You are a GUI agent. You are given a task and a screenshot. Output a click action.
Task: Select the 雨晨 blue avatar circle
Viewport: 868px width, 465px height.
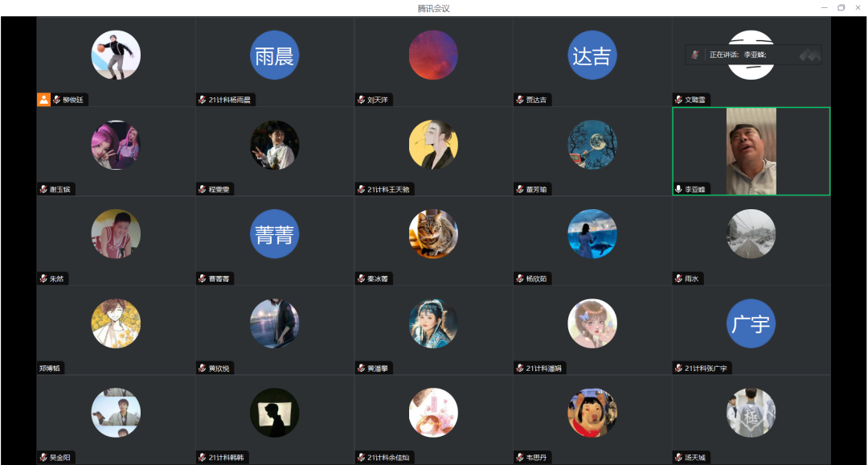pyautogui.click(x=275, y=55)
